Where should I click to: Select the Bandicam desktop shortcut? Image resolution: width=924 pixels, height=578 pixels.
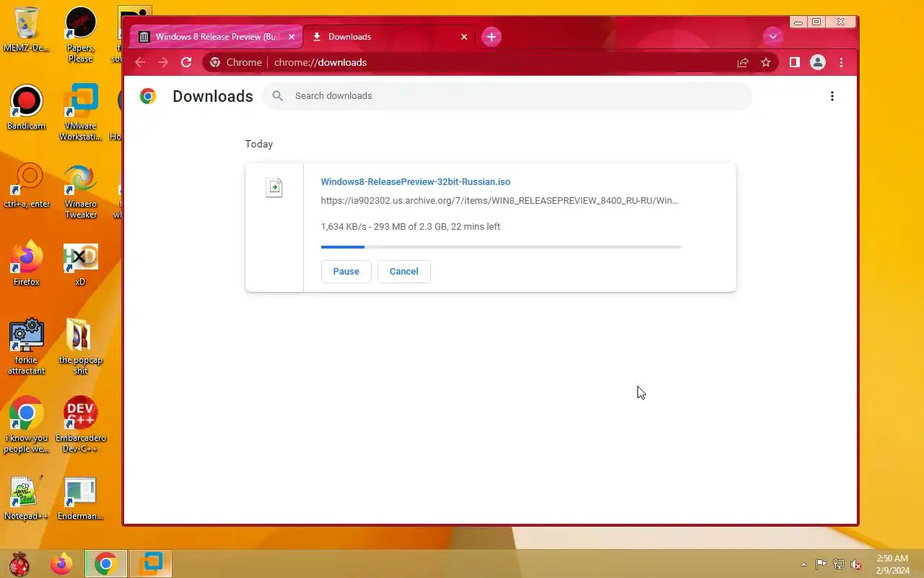click(26, 108)
